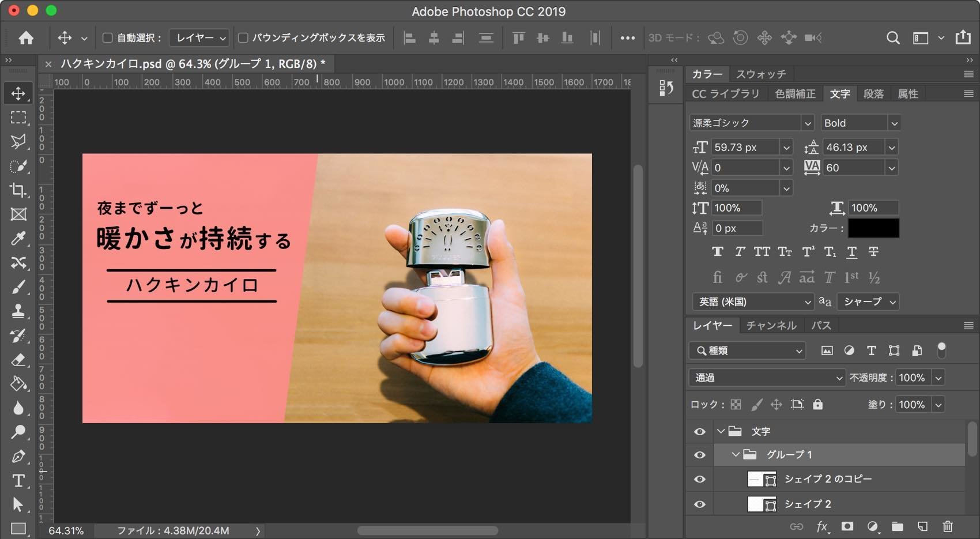Click the Share document icon

[x=963, y=37]
